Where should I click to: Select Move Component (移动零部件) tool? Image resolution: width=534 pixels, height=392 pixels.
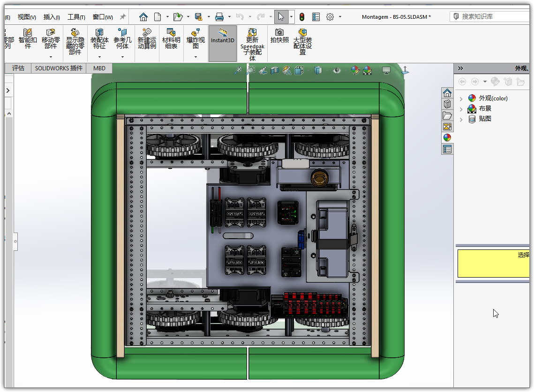(x=51, y=38)
